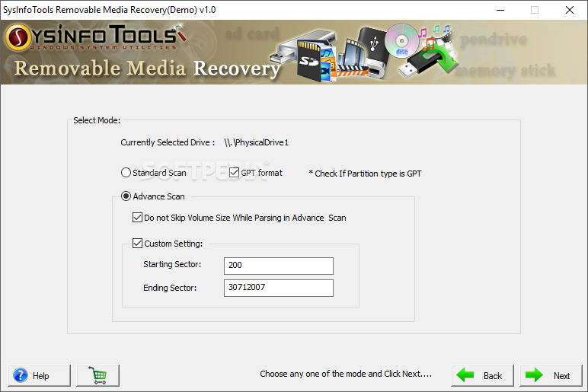
Task: Click the "Starting Sector:" label
Action: click(x=172, y=265)
